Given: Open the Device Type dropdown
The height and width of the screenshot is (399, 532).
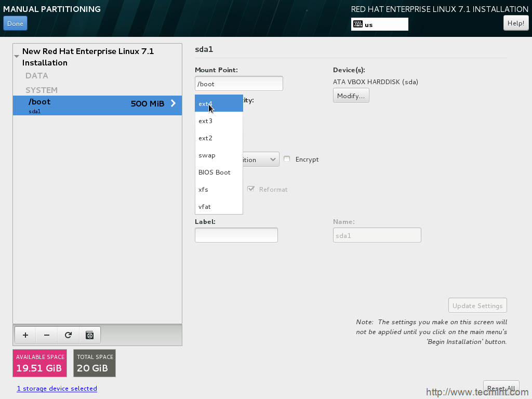Looking at the screenshot, I should (261, 159).
